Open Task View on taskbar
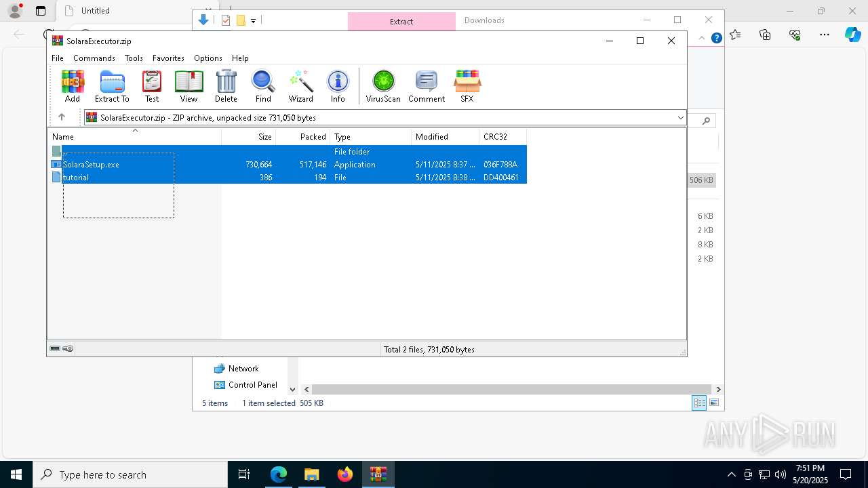 click(x=244, y=474)
